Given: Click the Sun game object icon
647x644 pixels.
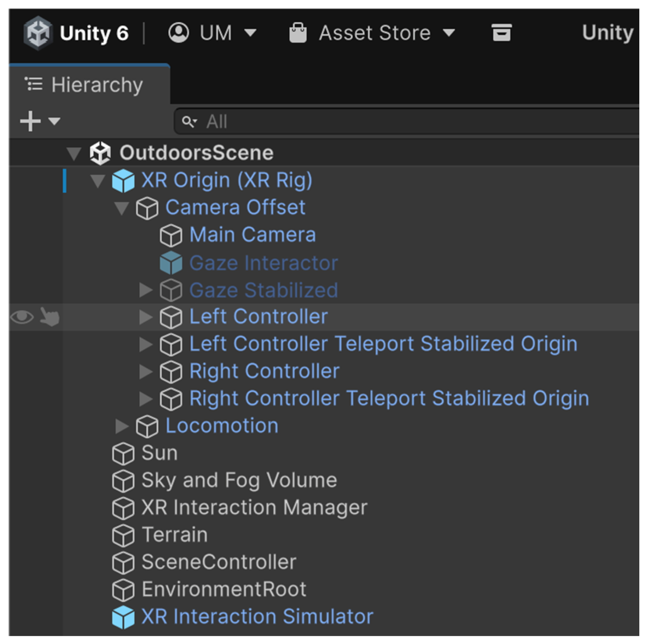Looking at the screenshot, I should [x=123, y=454].
